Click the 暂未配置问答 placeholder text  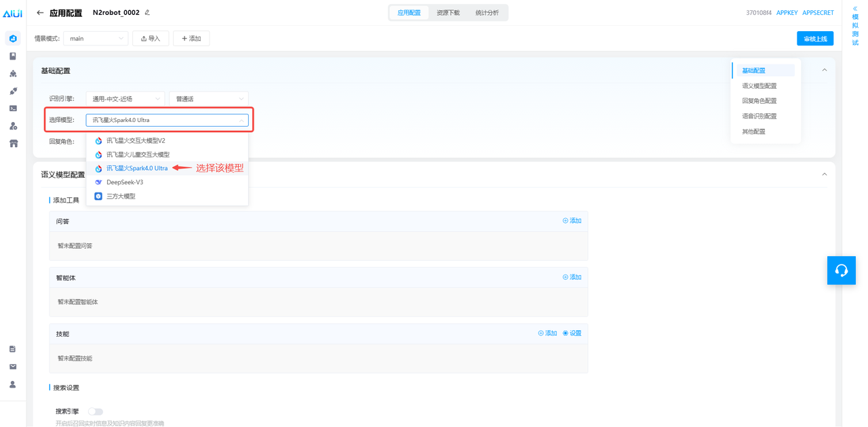[x=75, y=246]
